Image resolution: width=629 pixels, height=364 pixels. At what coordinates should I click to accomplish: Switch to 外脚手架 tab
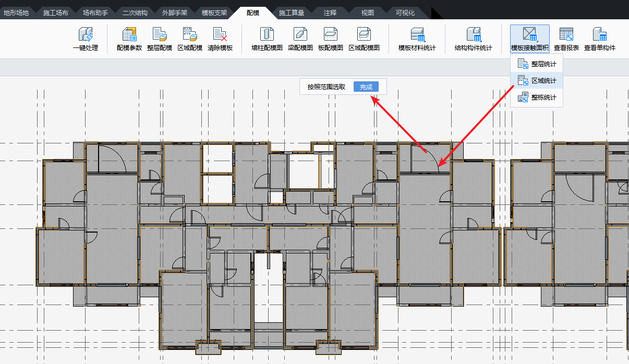[175, 13]
